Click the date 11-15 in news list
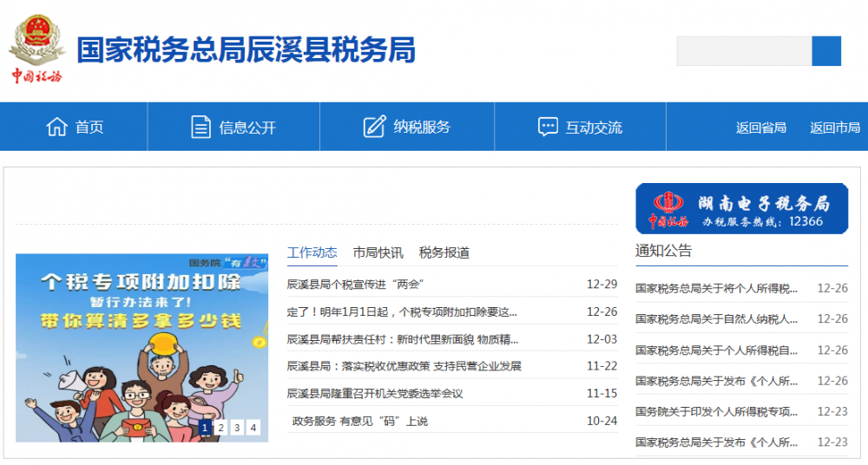The width and height of the screenshot is (868, 465). [x=602, y=394]
